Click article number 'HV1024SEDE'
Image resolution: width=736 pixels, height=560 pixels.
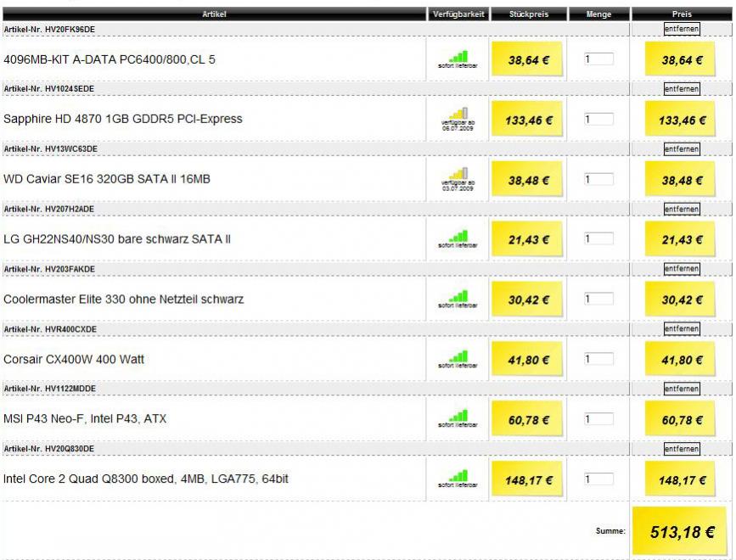(70, 88)
